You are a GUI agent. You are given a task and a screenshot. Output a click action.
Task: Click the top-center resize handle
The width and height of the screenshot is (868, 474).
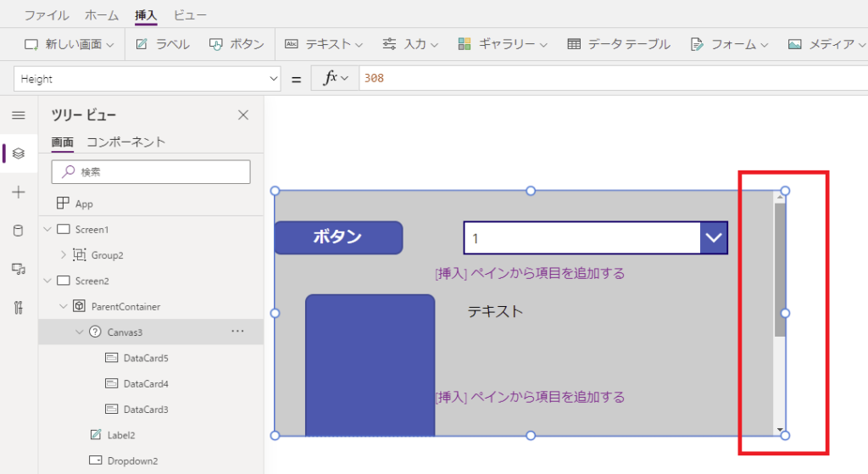531,191
